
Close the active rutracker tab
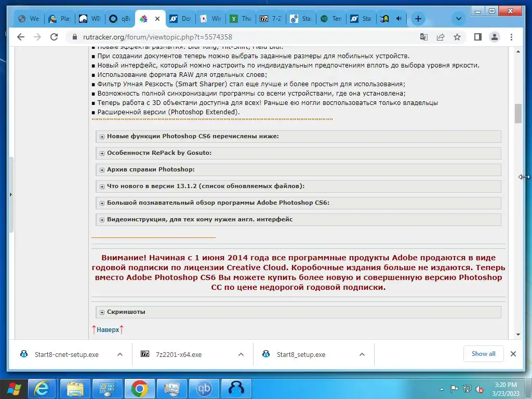point(157,19)
